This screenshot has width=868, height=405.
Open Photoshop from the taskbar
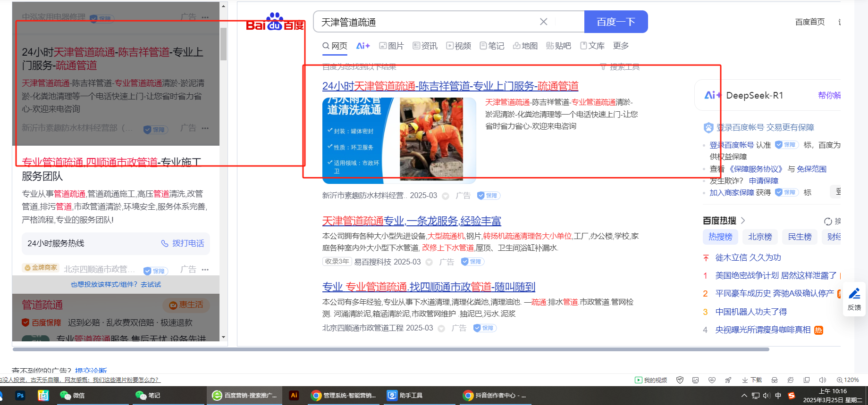tap(20, 396)
